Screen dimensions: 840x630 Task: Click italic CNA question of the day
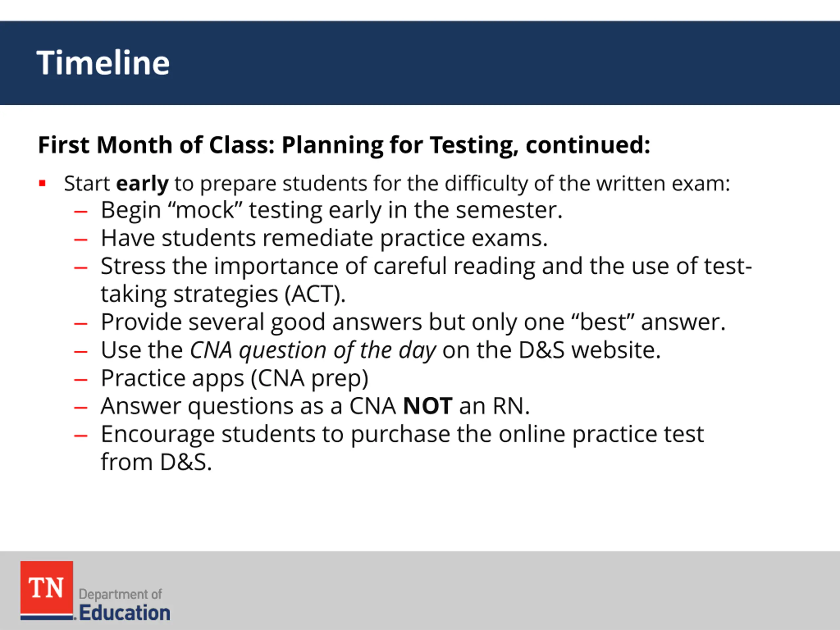[313, 350]
